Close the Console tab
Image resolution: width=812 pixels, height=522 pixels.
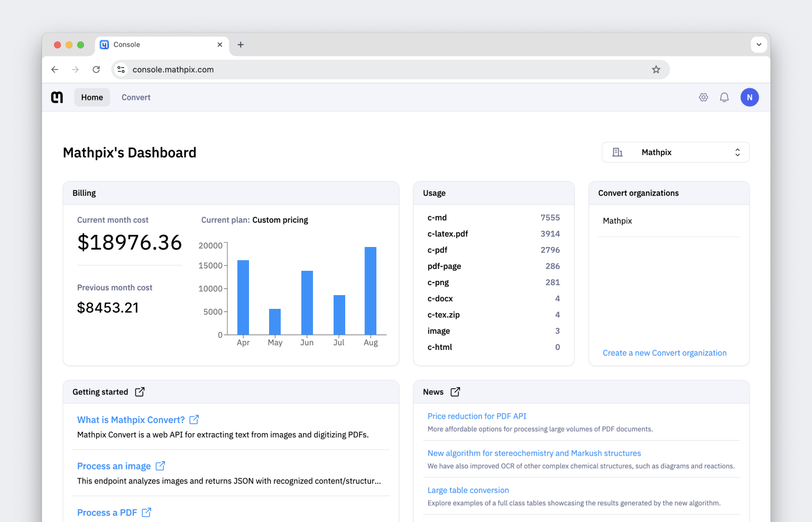(220, 44)
